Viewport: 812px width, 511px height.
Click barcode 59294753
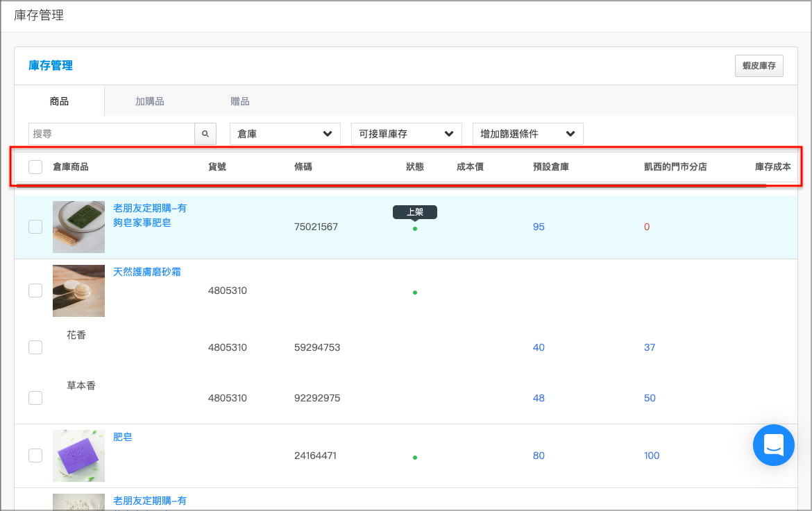(317, 347)
